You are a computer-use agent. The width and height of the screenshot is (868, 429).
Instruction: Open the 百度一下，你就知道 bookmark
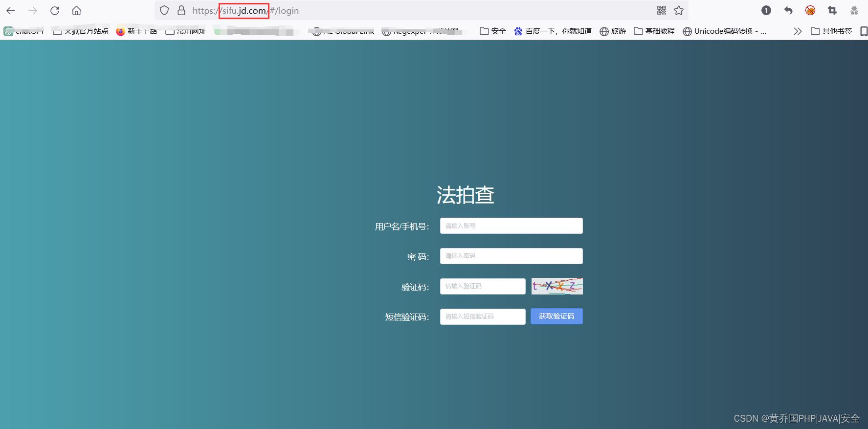click(553, 31)
